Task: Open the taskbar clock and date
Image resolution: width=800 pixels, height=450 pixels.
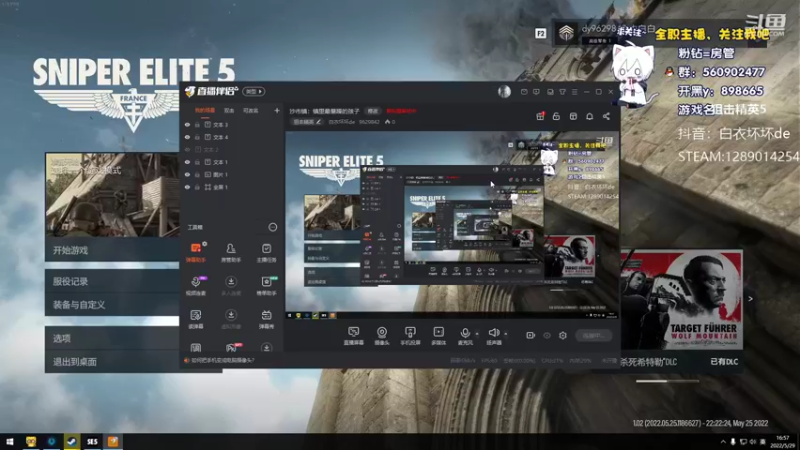Action: pos(783,441)
